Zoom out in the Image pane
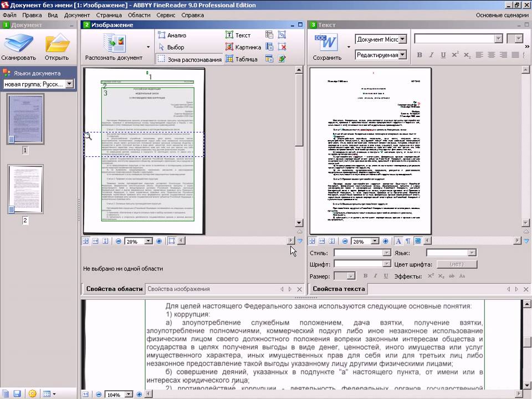 pos(119,241)
